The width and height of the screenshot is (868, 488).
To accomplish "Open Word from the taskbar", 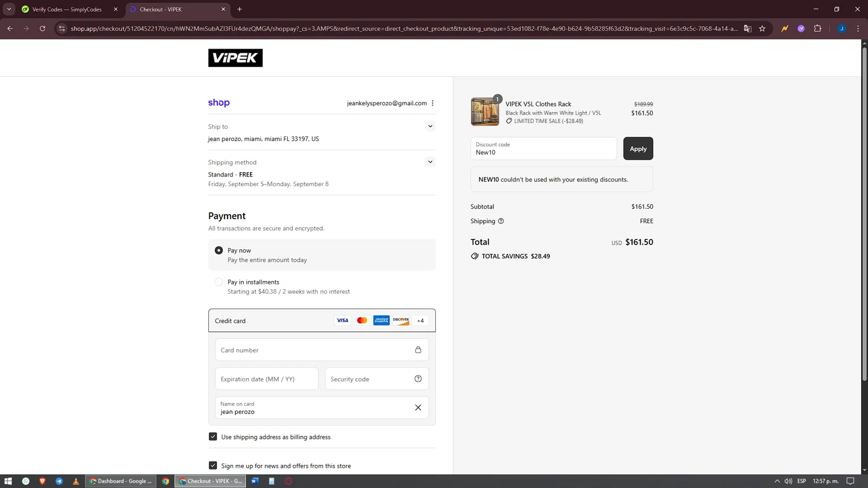I will (x=255, y=481).
